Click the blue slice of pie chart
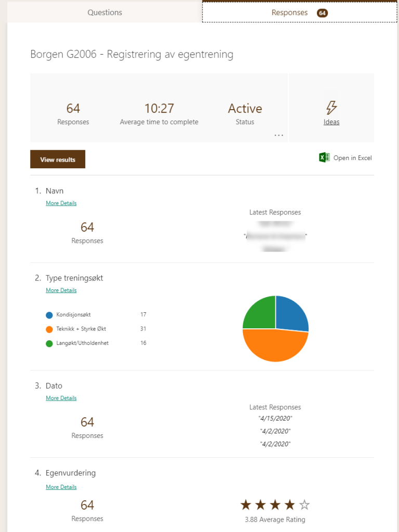The height and width of the screenshot is (532, 399). (291, 313)
